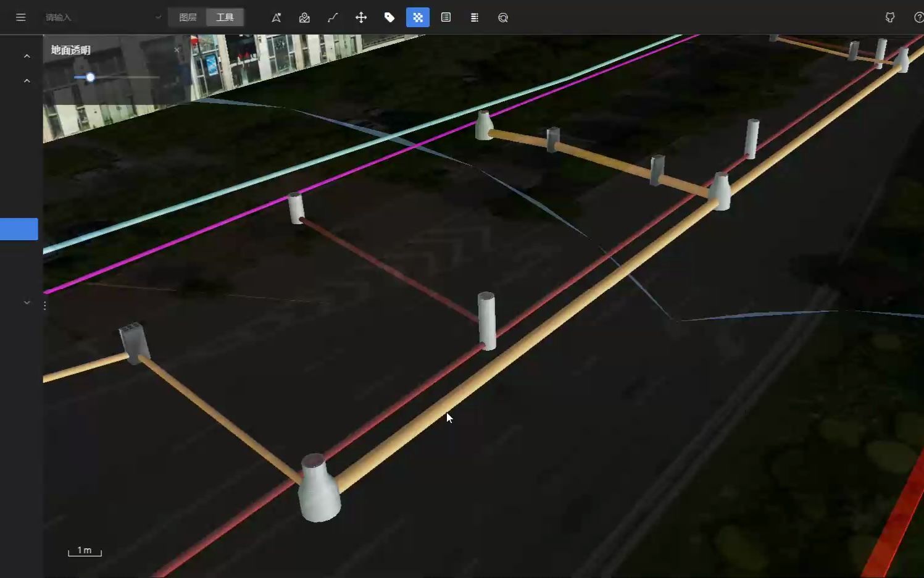Click the blue selected sidebar item
Viewport: 924px width, 578px height.
click(x=19, y=229)
